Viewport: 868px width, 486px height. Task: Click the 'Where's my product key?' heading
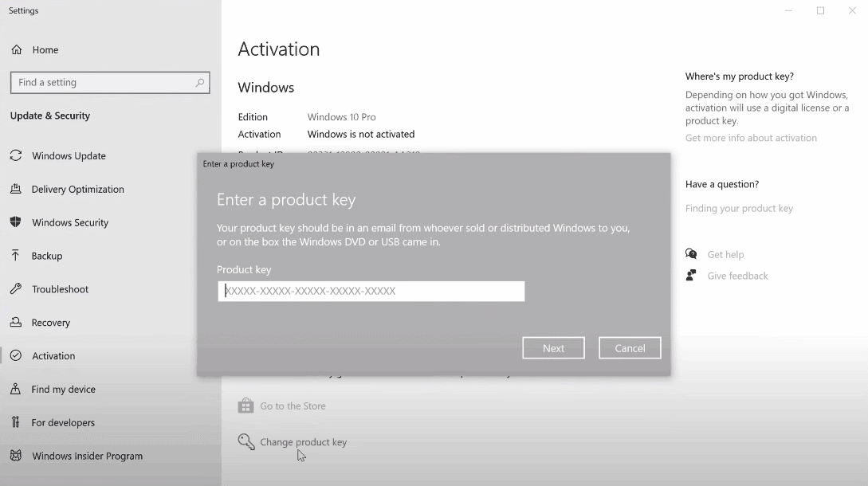click(x=740, y=76)
